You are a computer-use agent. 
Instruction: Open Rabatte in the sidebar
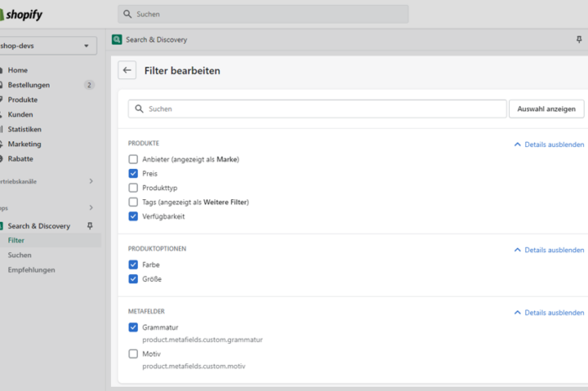[20, 159]
